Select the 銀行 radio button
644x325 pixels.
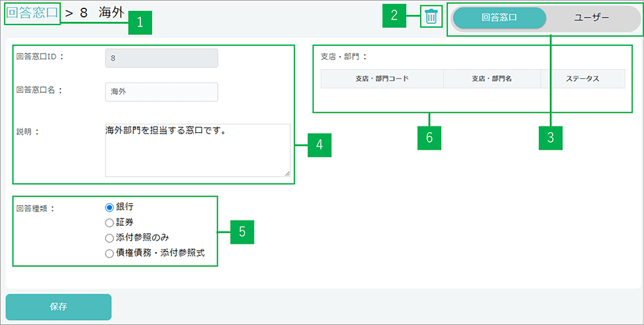(x=109, y=207)
